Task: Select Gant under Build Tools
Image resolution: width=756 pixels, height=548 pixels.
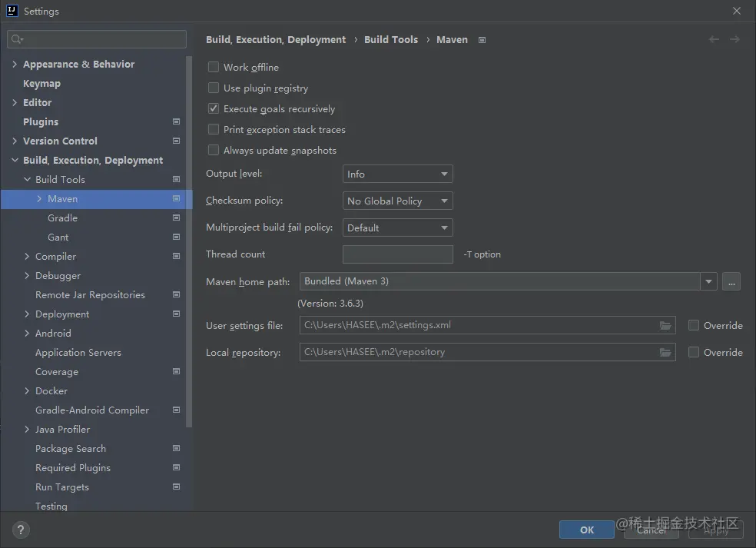Action: (x=58, y=237)
